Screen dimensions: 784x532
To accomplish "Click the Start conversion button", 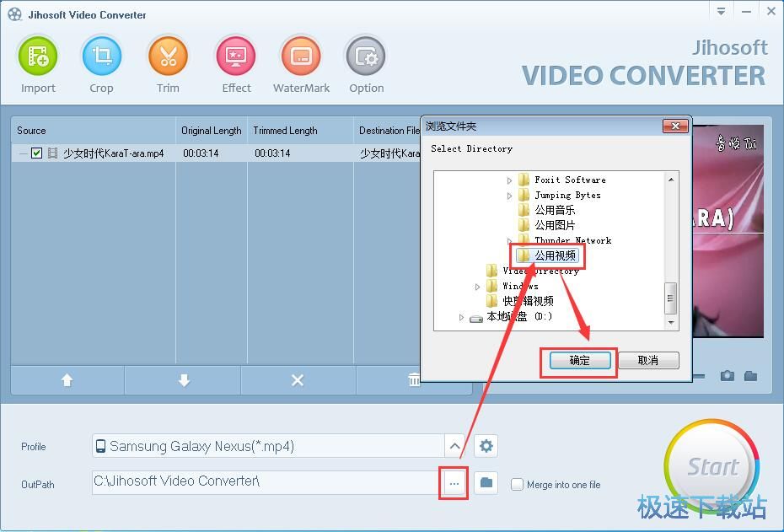I will [x=712, y=466].
